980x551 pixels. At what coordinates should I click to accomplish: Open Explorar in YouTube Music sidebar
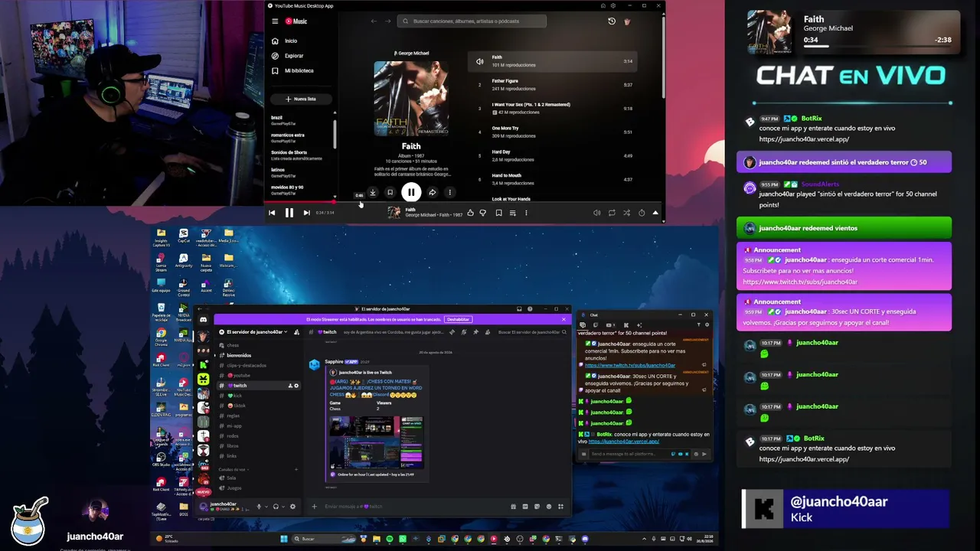(x=294, y=56)
